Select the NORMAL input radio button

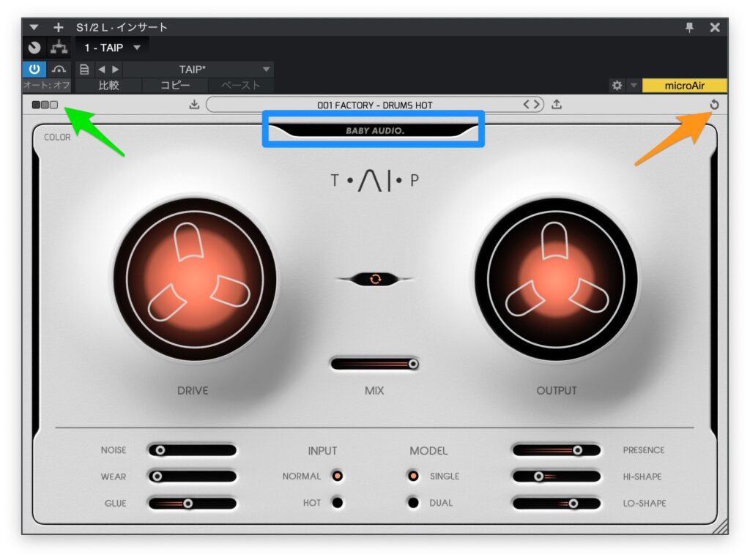pos(337,476)
